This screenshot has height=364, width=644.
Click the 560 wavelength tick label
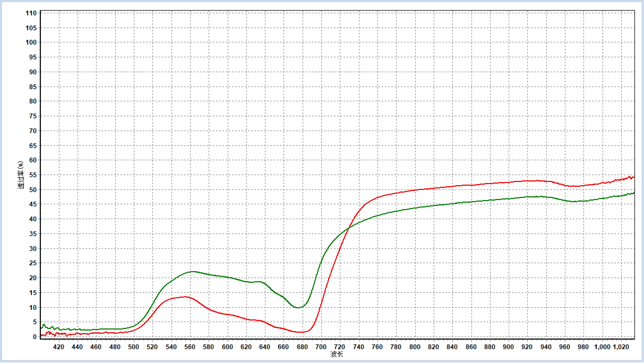tap(190, 347)
